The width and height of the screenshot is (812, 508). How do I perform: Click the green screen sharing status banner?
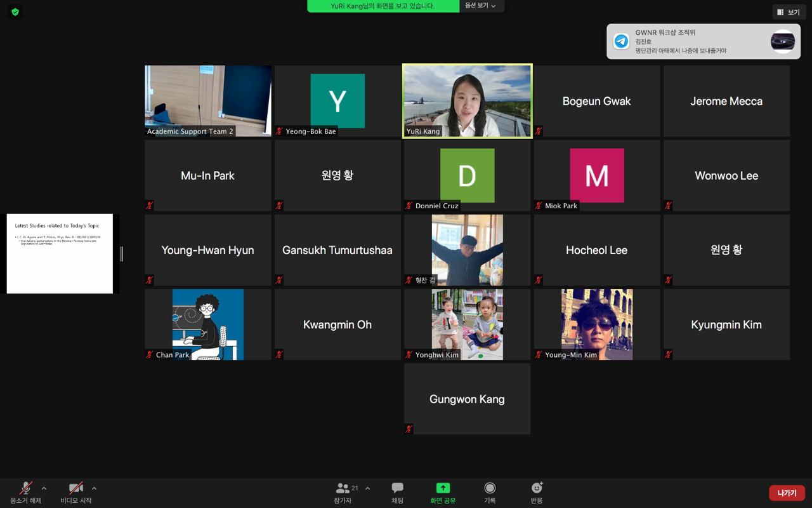[x=383, y=6]
